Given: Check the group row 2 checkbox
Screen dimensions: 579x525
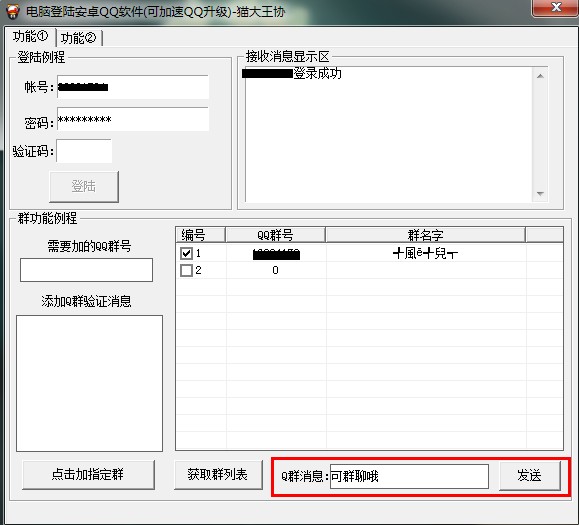Looking at the screenshot, I should (x=186, y=270).
